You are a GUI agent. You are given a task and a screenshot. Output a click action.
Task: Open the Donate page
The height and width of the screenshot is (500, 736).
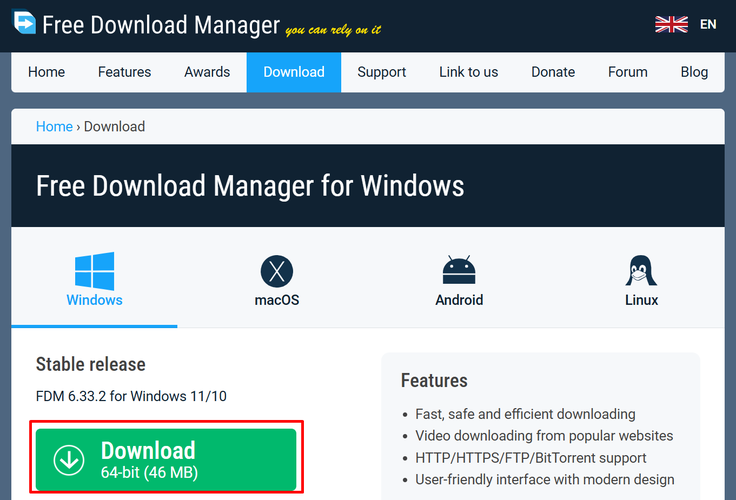pyautogui.click(x=553, y=72)
